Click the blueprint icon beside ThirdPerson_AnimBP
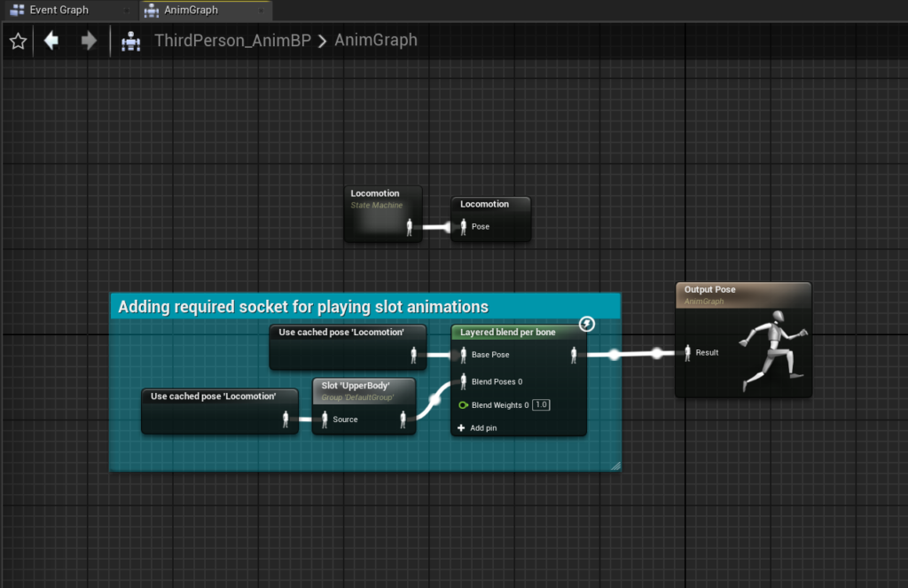The height and width of the screenshot is (588, 908). click(132, 41)
